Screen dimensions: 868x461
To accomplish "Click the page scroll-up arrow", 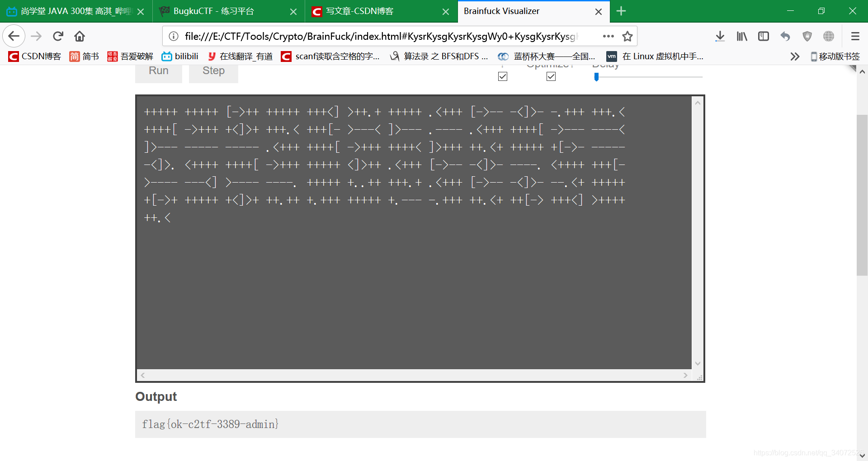I will [x=862, y=71].
